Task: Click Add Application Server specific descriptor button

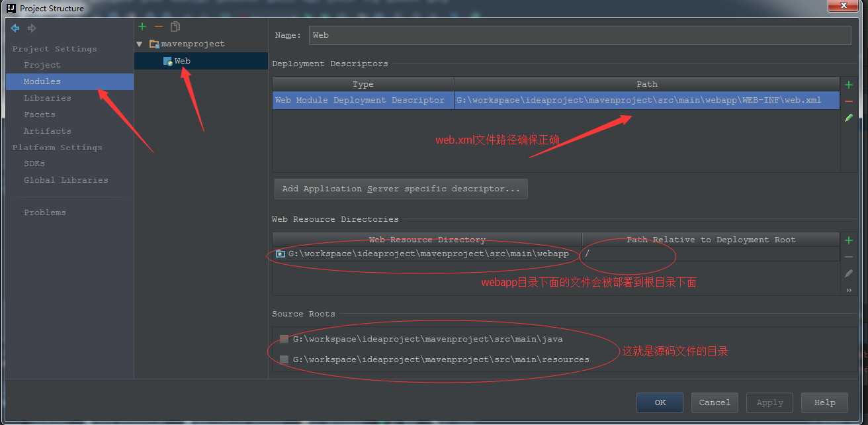Action: pyautogui.click(x=401, y=189)
